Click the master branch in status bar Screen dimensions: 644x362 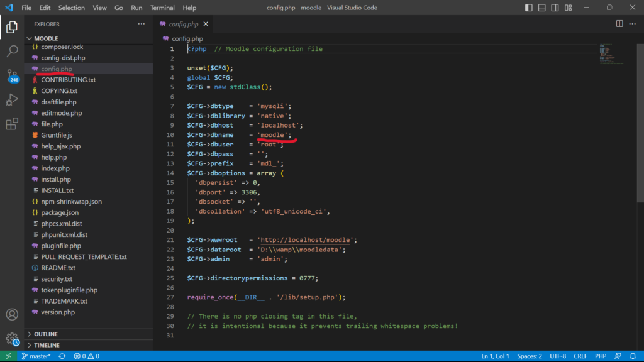[36, 356]
